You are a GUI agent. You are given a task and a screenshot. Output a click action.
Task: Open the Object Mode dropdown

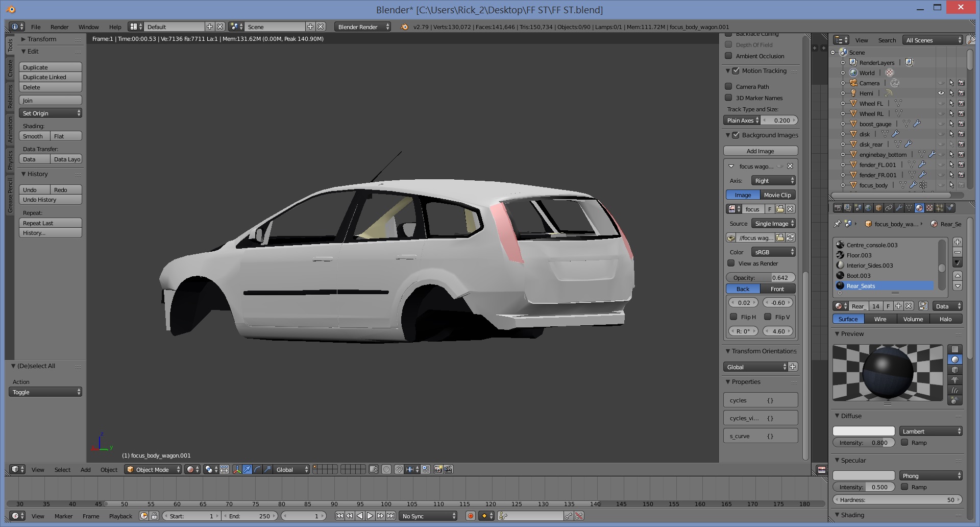click(153, 469)
